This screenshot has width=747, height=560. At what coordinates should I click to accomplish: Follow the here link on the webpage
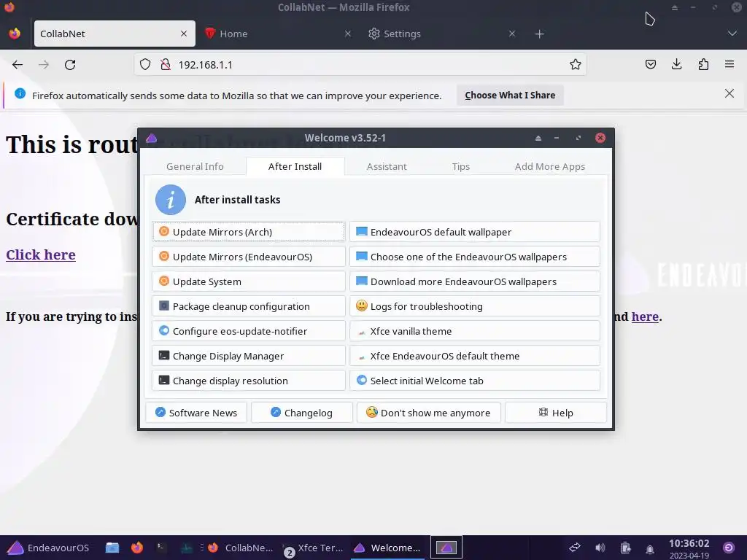645,316
